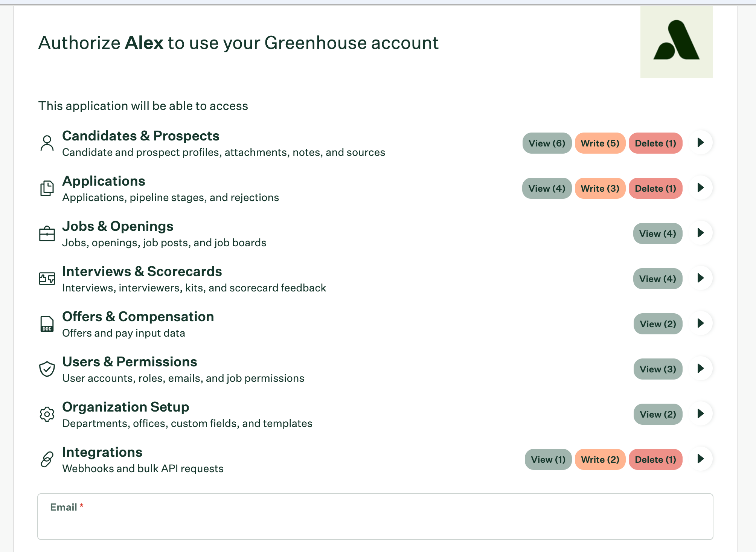756x552 pixels.
Task: Expand the Interviews & Scorecards permissions arrow
Action: point(701,278)
